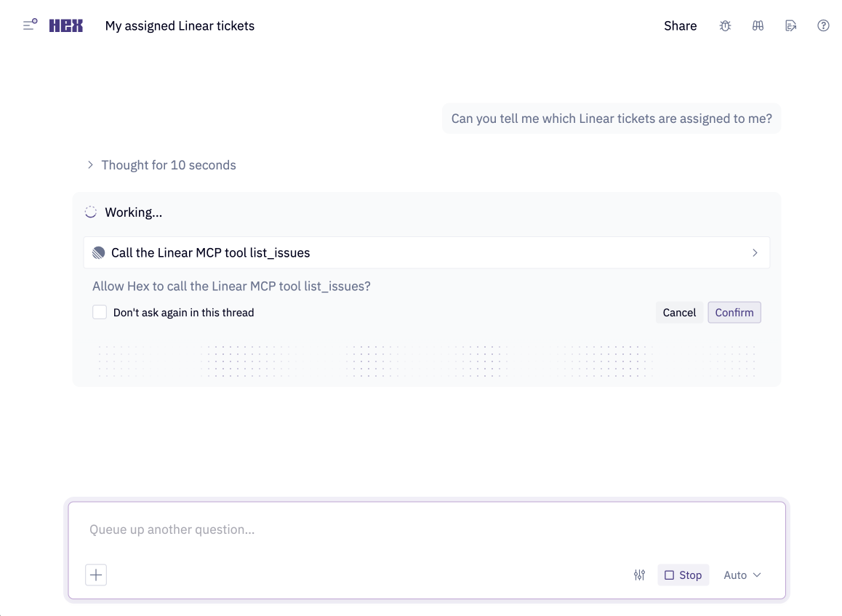Open the sliders settings icon
Screen dimensions: 842x616
(639, 575)
